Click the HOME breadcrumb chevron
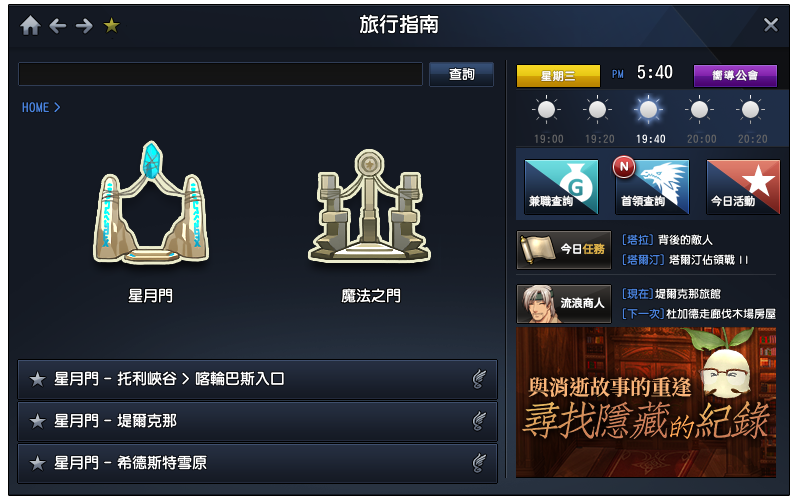Screen dimensions: 793x502 [57, 107]
